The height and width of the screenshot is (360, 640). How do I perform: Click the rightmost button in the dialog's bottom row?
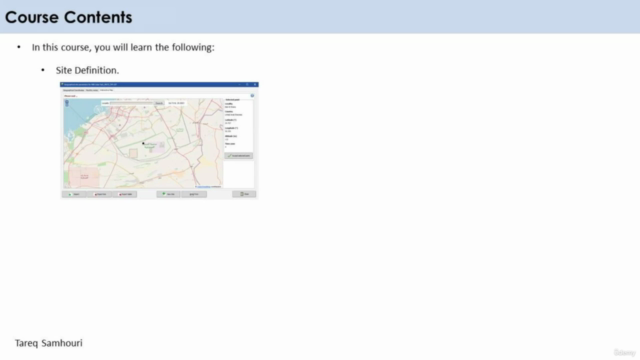point(244,194)
